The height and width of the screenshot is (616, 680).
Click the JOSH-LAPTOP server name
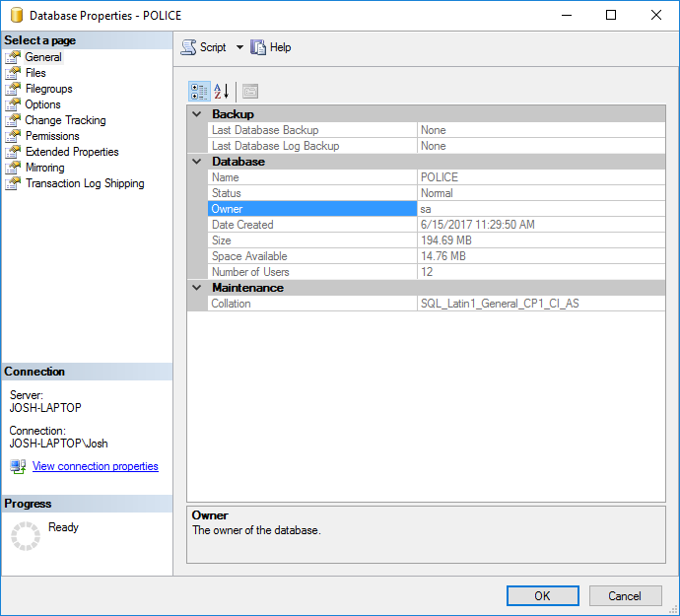tap(45, 408)
